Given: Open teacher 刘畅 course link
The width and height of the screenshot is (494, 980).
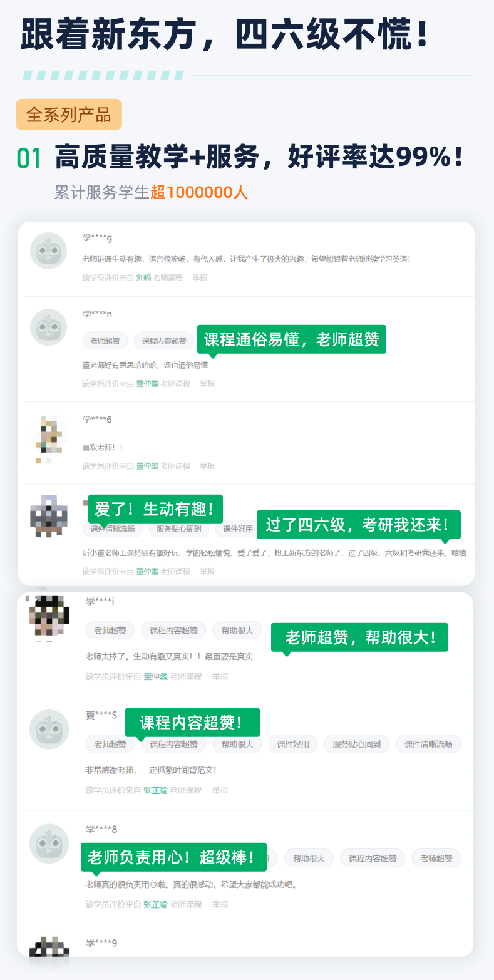Looking at the screenshot, I should (x=143, y=277).
